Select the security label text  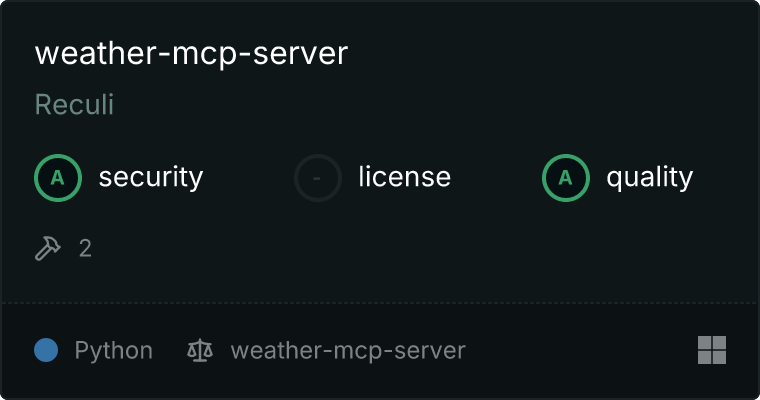click(151, 177)
